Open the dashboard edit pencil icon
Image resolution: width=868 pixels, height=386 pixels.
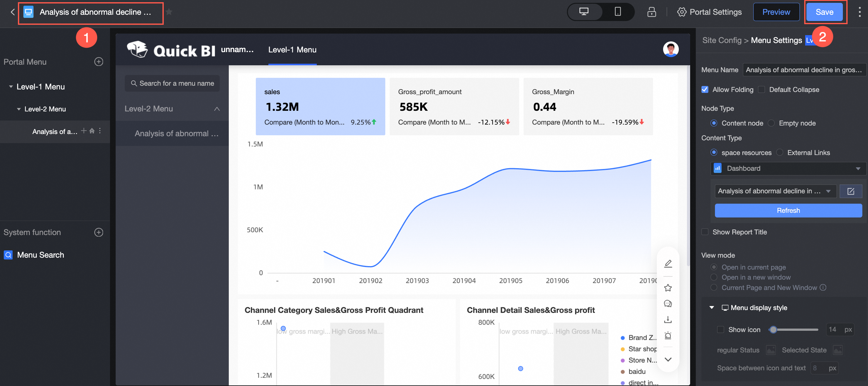pyautogui.click(x=668, y=264)
